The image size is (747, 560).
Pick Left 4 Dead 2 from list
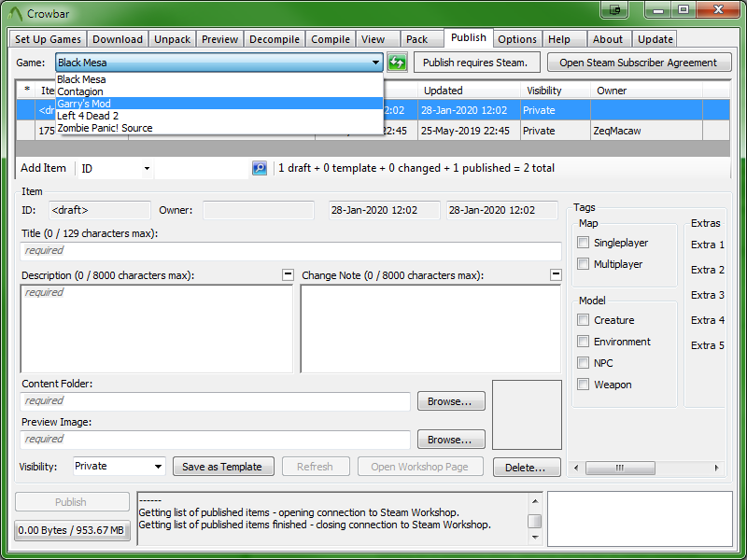point(219,116)
